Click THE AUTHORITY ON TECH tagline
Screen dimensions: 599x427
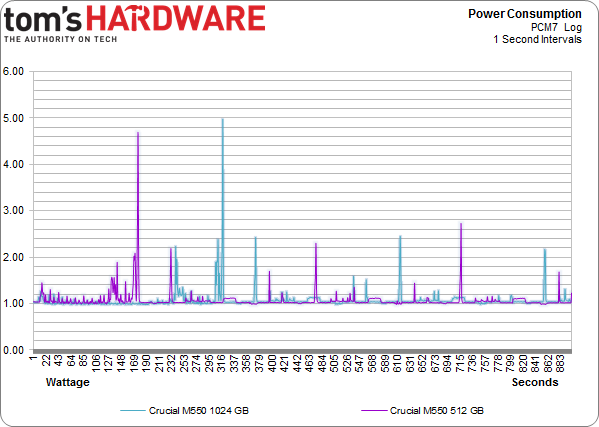pyautogui.click(x=60, y=39)
